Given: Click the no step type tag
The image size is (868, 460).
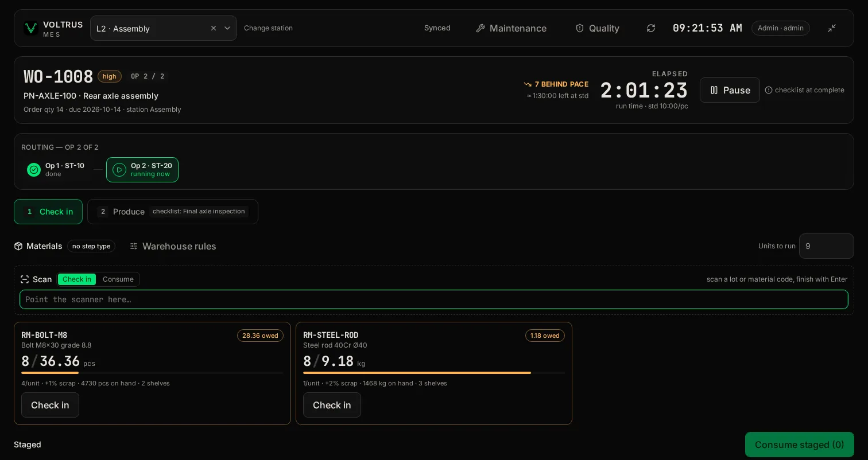Looking at the screenshot, I should click(x=91, y=246).
